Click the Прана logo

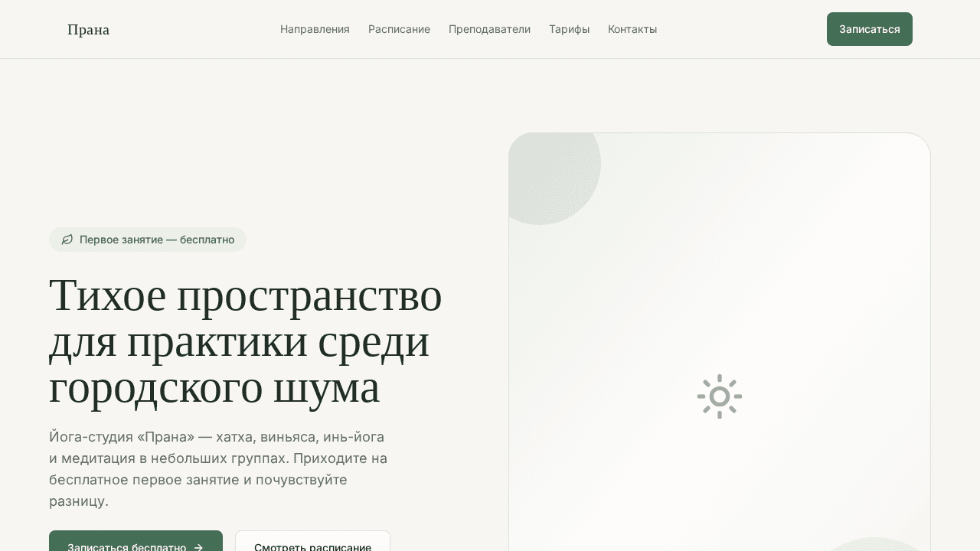point(88,29)
